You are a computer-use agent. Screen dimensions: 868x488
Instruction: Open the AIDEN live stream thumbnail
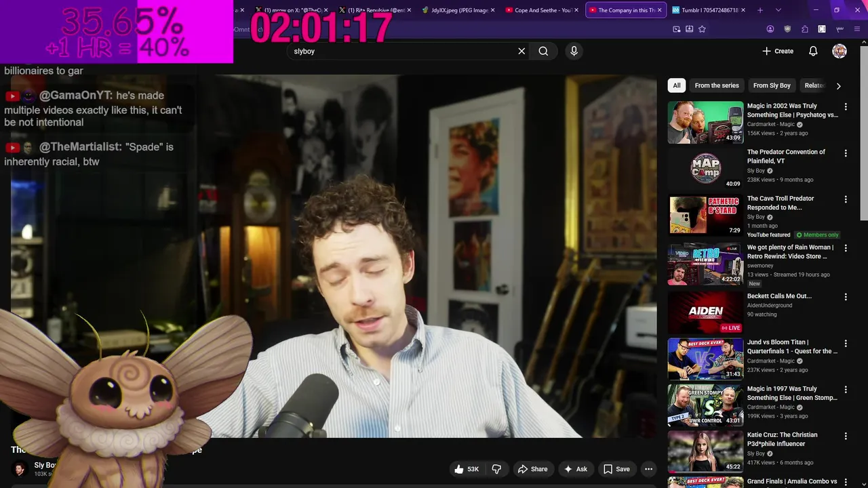pos(705,312)
